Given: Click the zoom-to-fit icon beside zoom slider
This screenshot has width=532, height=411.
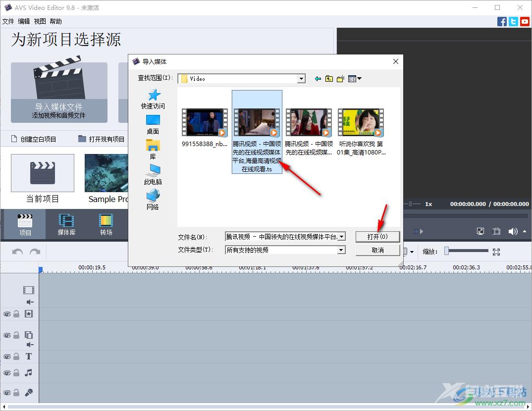Looking at the screenshot, I should coord(496,252).
